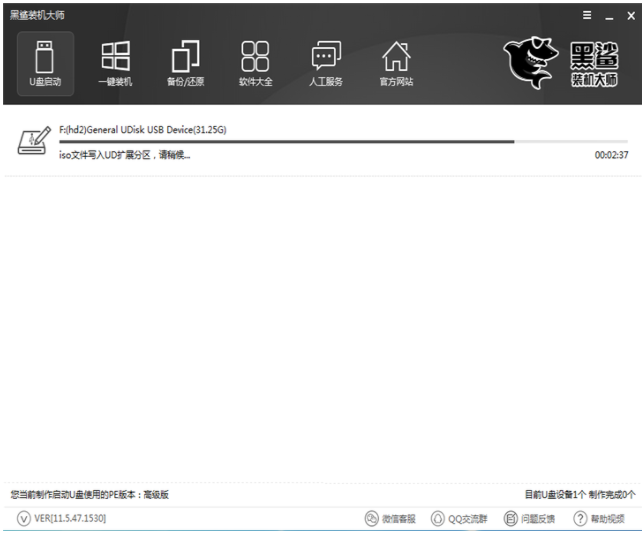Click the PE版本 高级版 status text
This screenshot has width=642, height=533.
(x=90, y=495)
